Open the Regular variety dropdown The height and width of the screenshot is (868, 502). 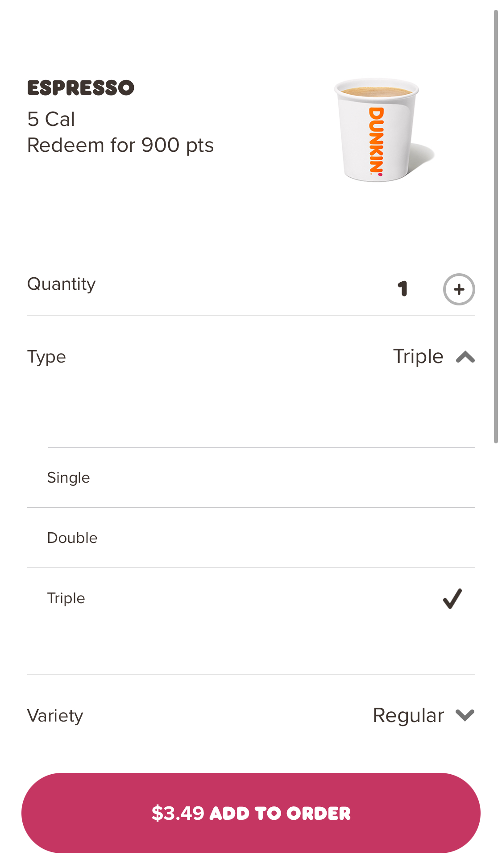click(x=408, y=715)
